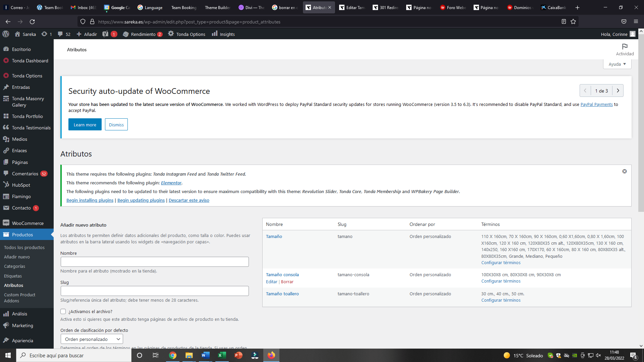The width and height of the screenshot is (644, 362).
Task: Open Orden personalizado sort order dropdown
Action: pyautogui.click(x=92, y=339)
